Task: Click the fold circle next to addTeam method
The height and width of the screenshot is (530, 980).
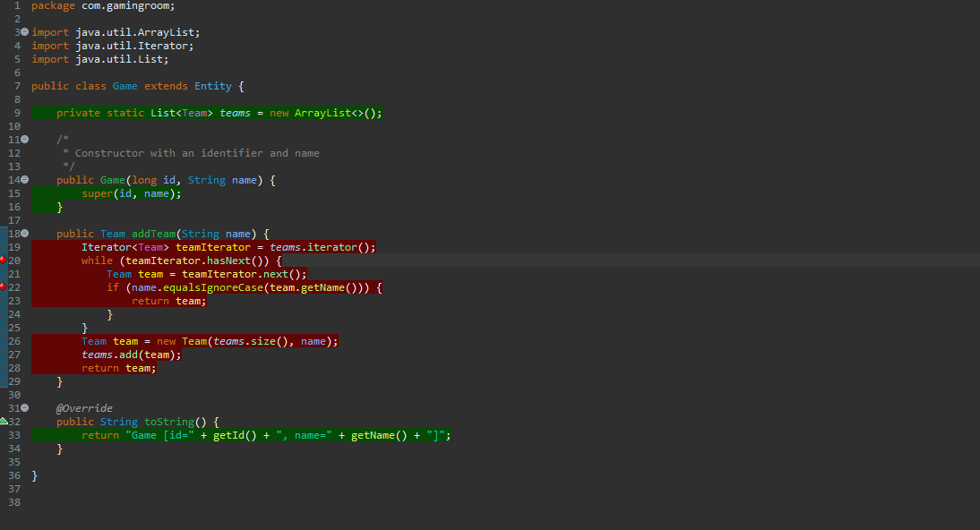Action: pyautogui.click(x=24, y=234)
